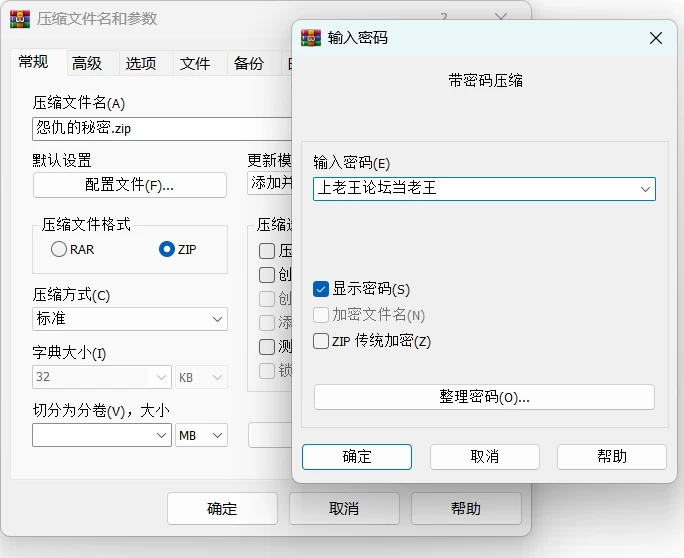The width and height of the screenshot is (684, 558).
Task: Tick the 测 checkbox in compression options
Action: tap(267, 347)
